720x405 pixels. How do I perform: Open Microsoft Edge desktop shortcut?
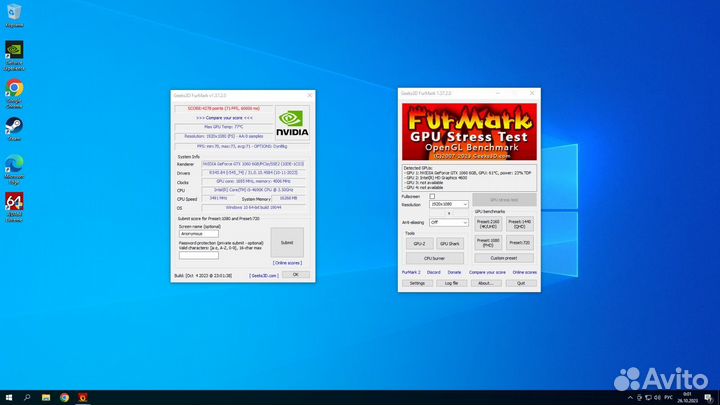pos(14,170)
